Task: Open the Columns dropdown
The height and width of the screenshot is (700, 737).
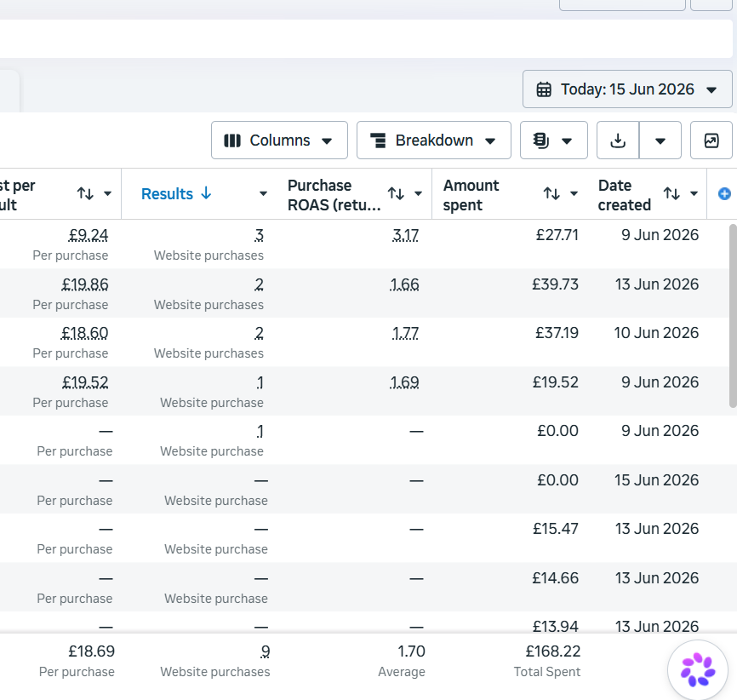Action: point(279,141)
